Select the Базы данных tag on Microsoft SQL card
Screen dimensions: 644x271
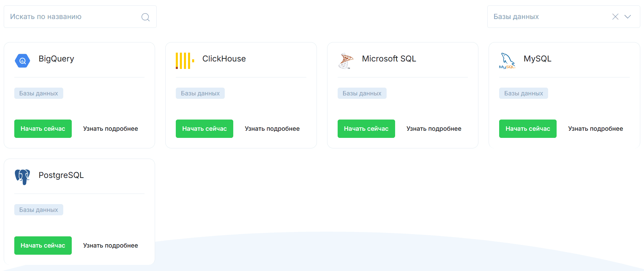point(362,93)
